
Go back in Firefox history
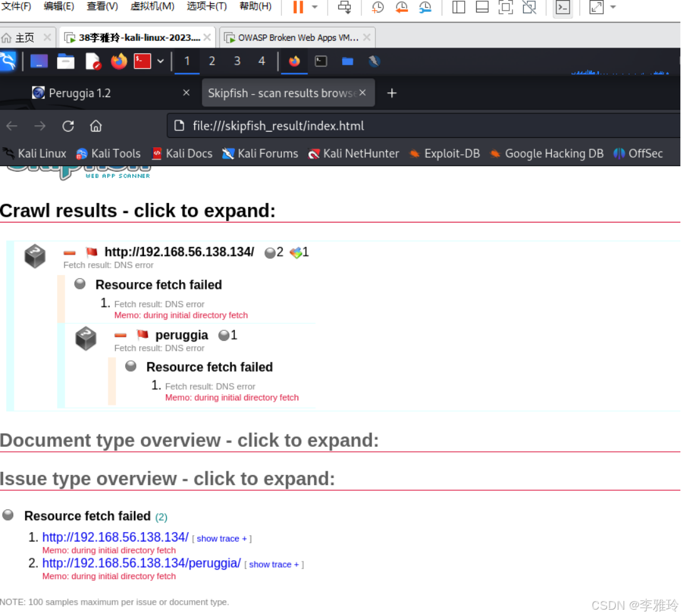tap(12, 126)
